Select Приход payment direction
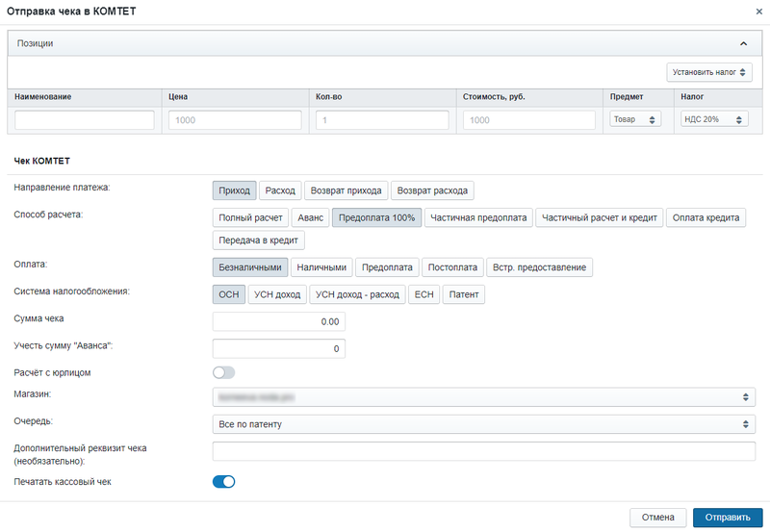 click(234, 190)
